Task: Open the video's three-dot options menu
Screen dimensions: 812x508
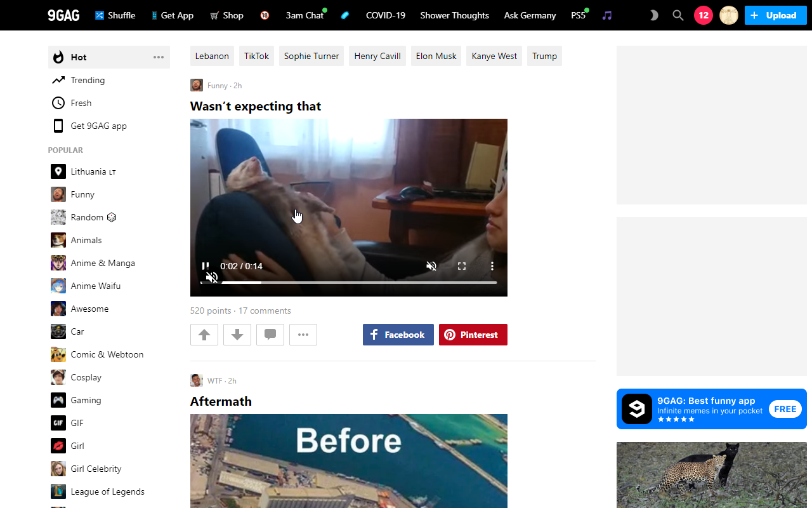Action: 492,266
